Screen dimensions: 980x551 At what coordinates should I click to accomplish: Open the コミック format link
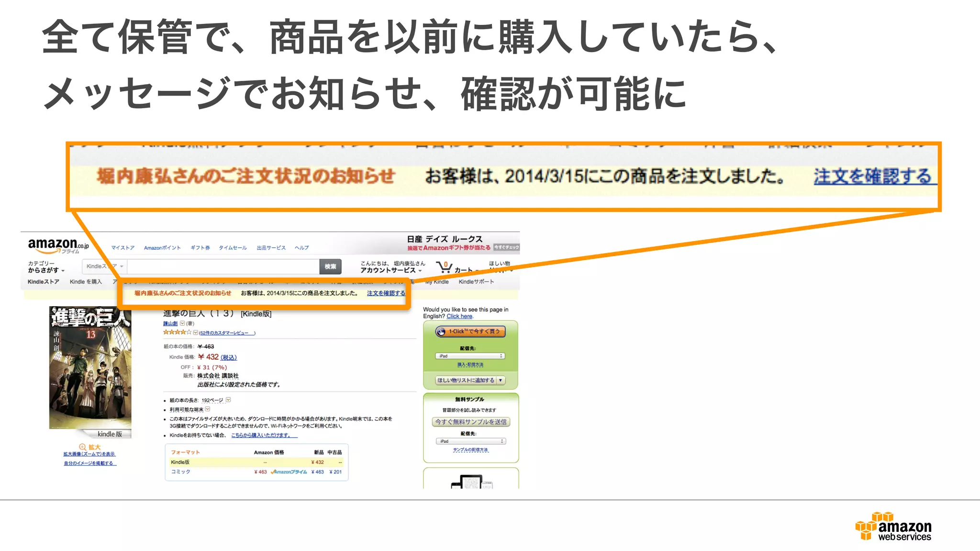tap(180, 472)
